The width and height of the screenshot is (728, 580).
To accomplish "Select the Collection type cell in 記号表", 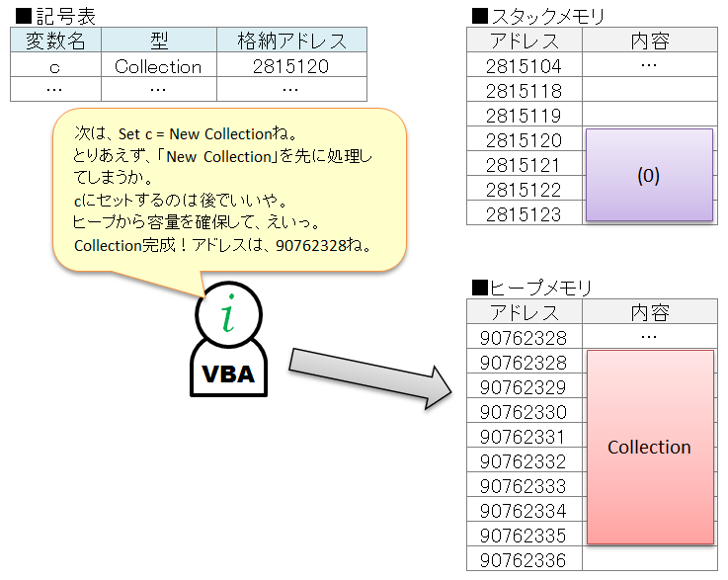I will 159,64.
